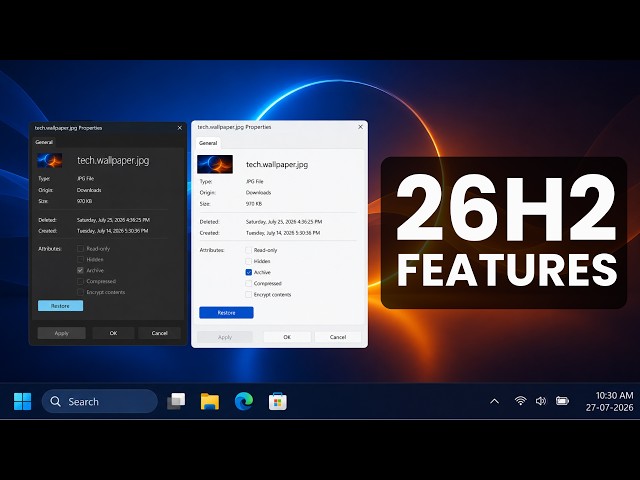Click Apply in light Properties window
640x480 pixels.
tap(225, 337)
